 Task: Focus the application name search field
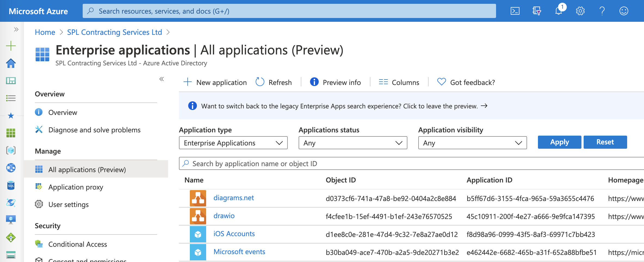tap(411, 163)
